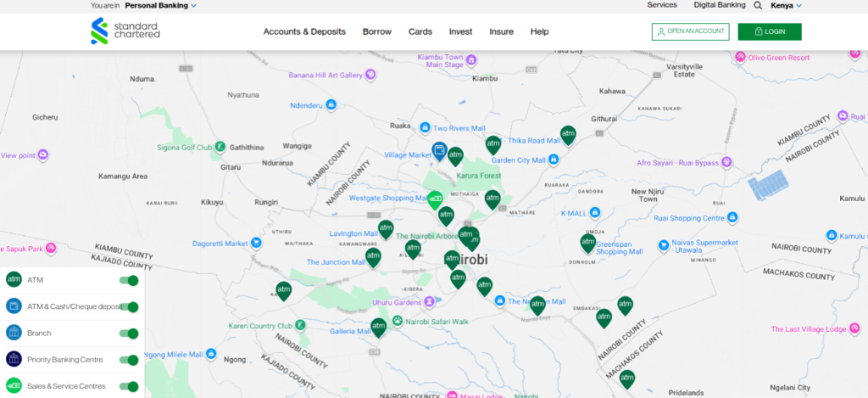Click the light green Sales Centre marker near Westgate
This screenshot has width=868, height=398.
(435, 199)
